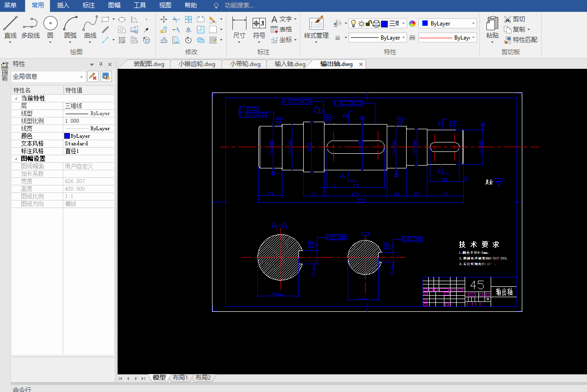Open 样式管理 style manager

(x=316, y=27)
